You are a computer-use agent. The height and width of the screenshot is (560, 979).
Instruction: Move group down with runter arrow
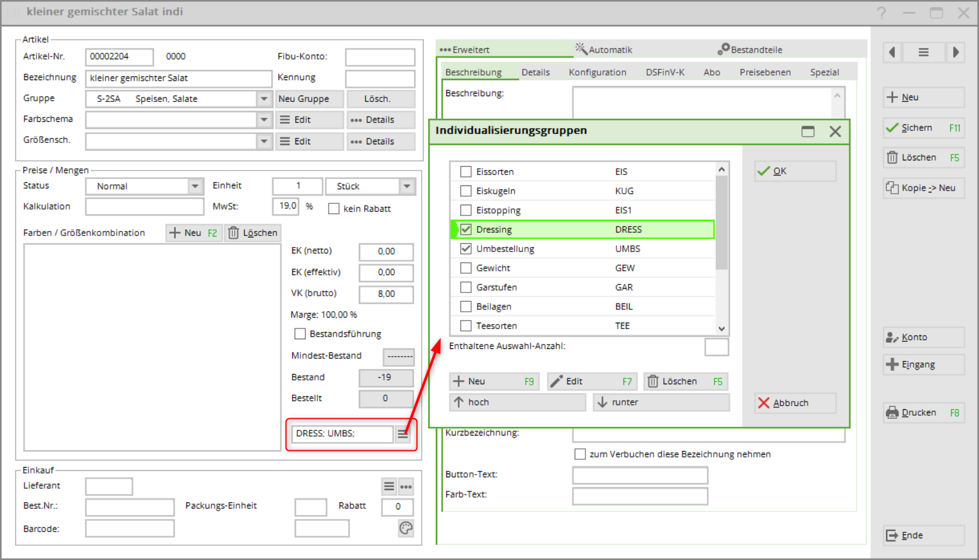click(x=661, y=402)
